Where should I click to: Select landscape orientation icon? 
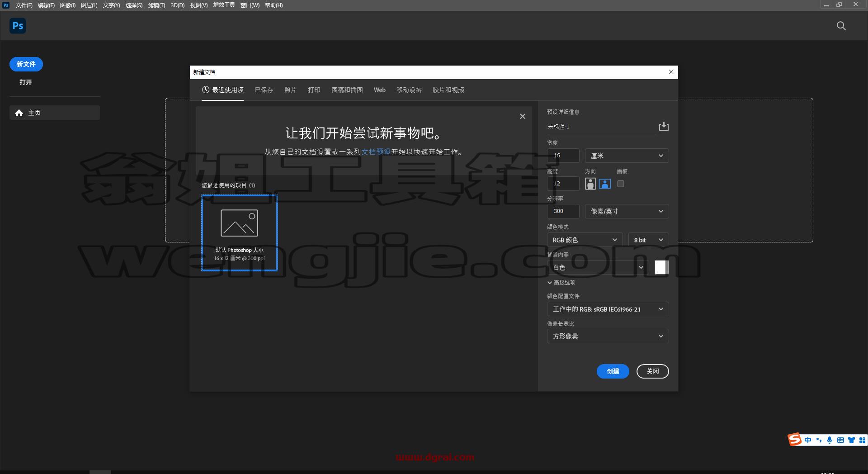[x=605, y=184]
